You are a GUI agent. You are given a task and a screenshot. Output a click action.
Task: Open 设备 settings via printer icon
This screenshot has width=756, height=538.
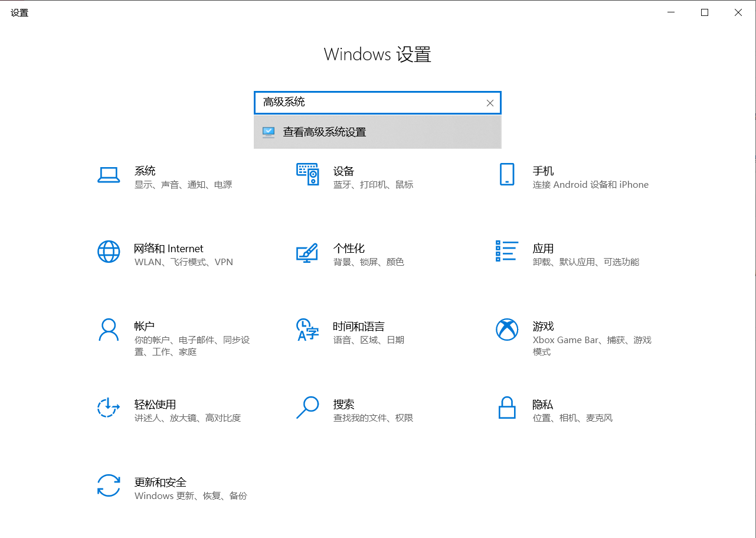(x=307, y=175)
